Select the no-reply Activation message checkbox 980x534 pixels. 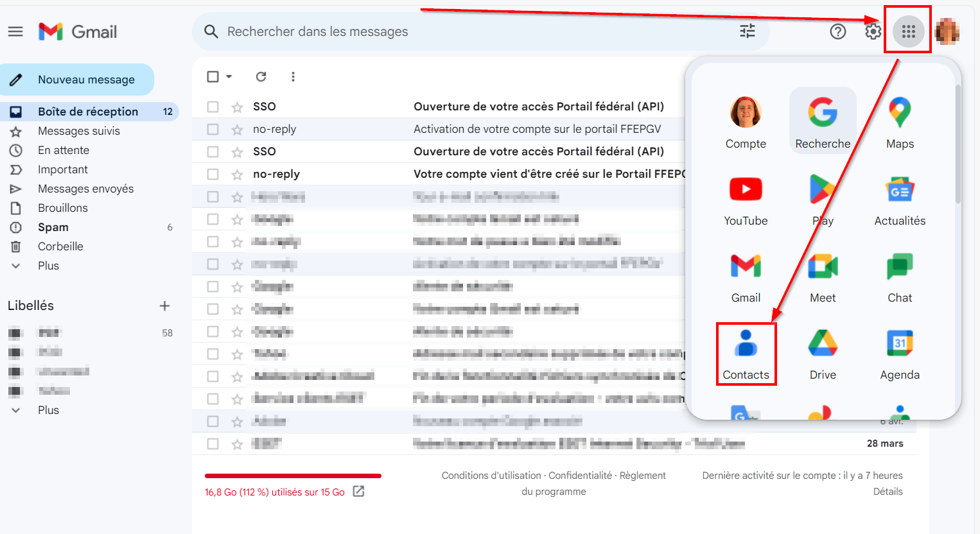tap(213, 130)
